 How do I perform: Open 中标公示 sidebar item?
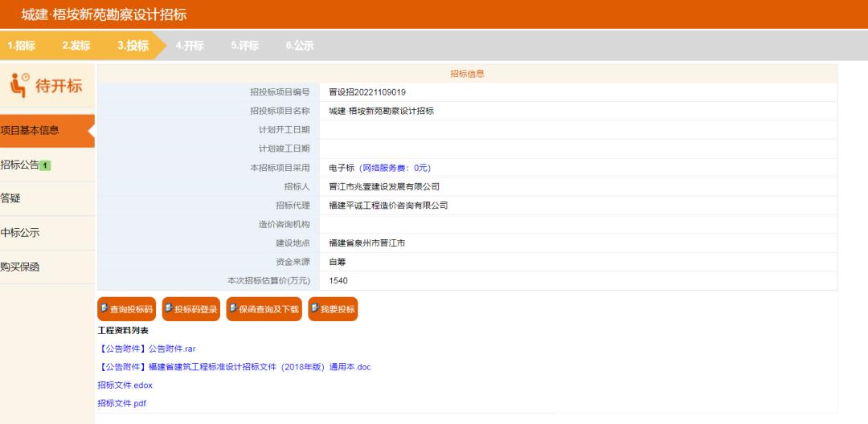pyautogui.click(x=47, y=233)
